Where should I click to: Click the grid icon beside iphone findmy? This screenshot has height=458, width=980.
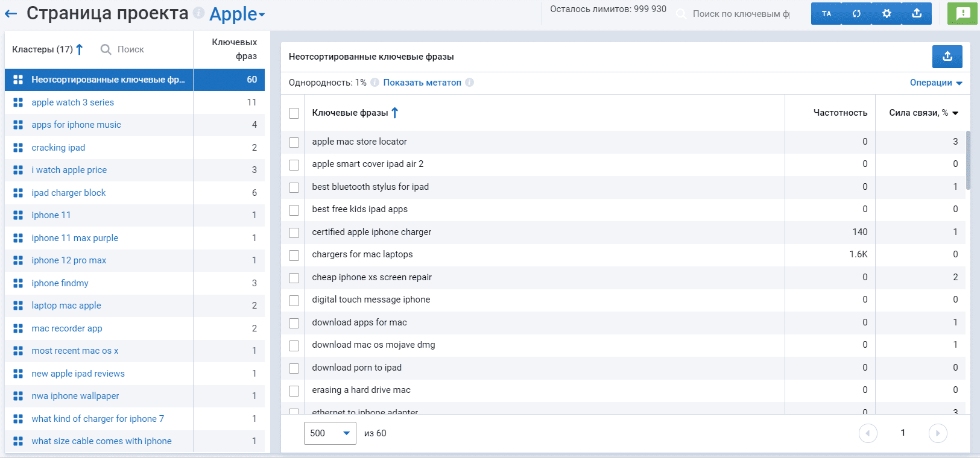point(18,283)
